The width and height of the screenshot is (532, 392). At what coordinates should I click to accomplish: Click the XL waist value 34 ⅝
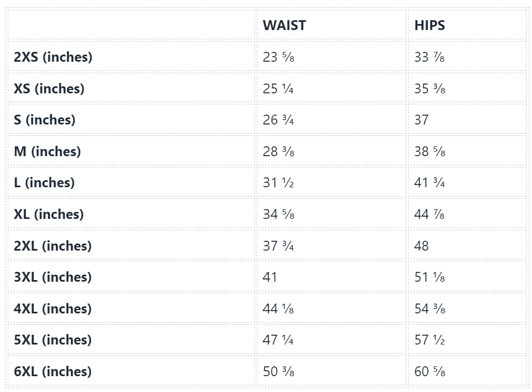pos(279,214)
